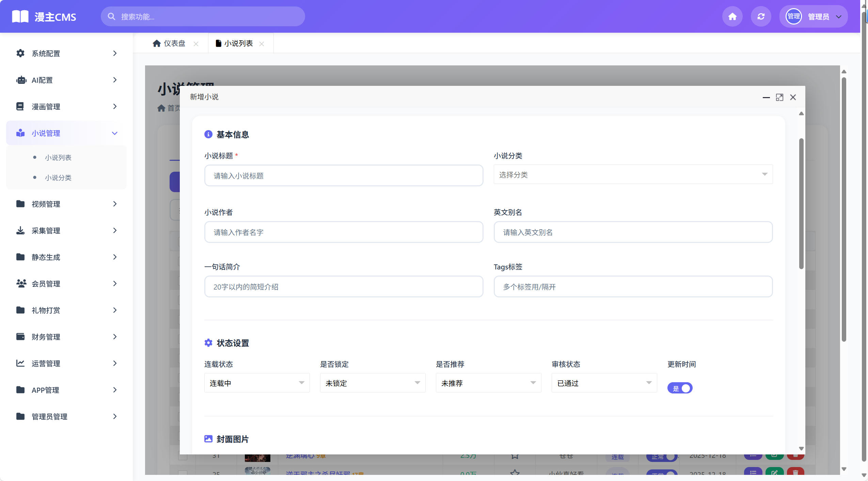Viewport: 868px width, 481px height.
Task: Expand the dialog with the fullscreen icon
Action: tap(780, 97)
